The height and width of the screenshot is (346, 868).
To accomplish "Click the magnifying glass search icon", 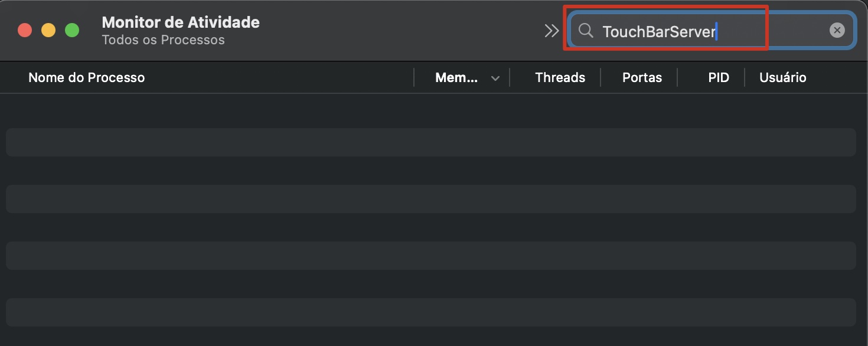I will point(585,31).
